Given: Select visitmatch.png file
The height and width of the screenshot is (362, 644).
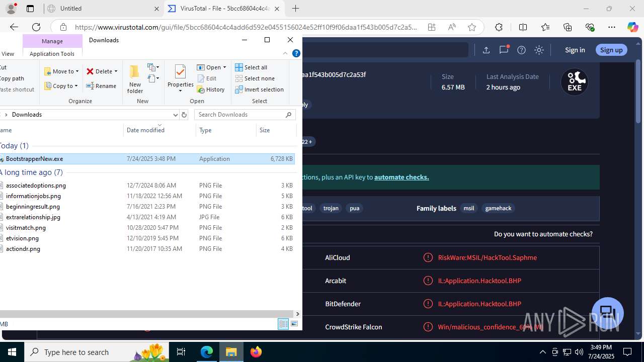Looking at the screenshot, I should point(147,228).
